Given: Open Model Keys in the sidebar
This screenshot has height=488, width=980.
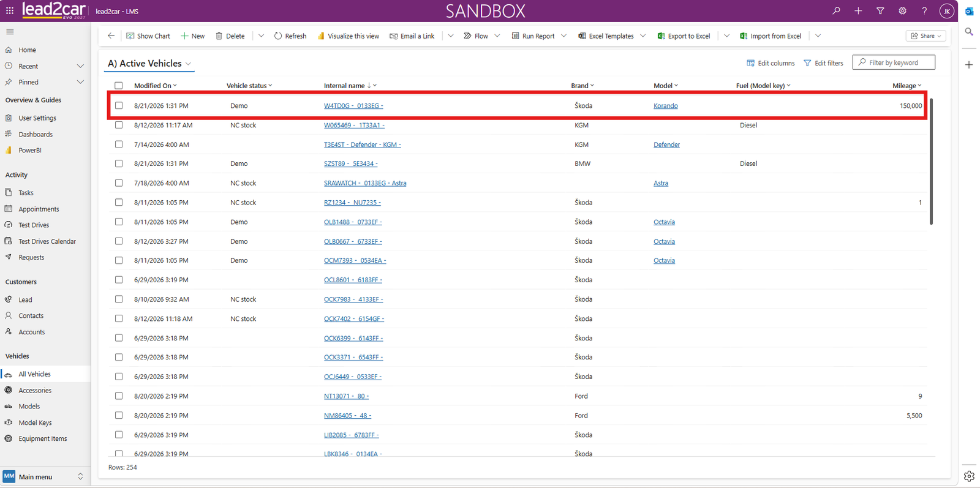Looking at the screenshot, I should pos(35,422).
